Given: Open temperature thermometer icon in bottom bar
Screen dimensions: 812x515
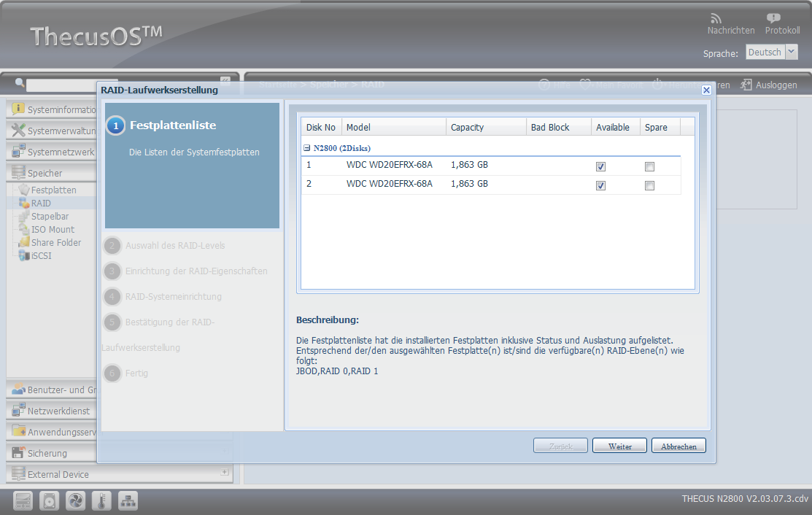Looking at the screenshot, I should click(101, 501).
